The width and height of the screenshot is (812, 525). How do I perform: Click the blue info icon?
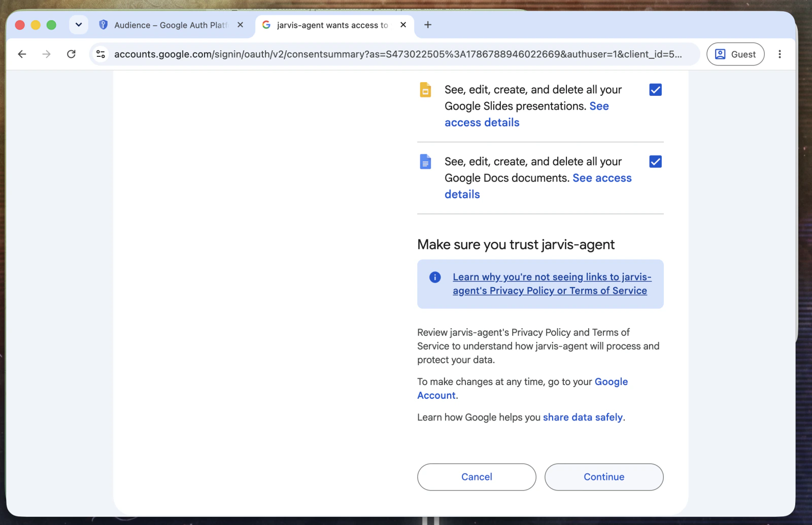point(435,277)
